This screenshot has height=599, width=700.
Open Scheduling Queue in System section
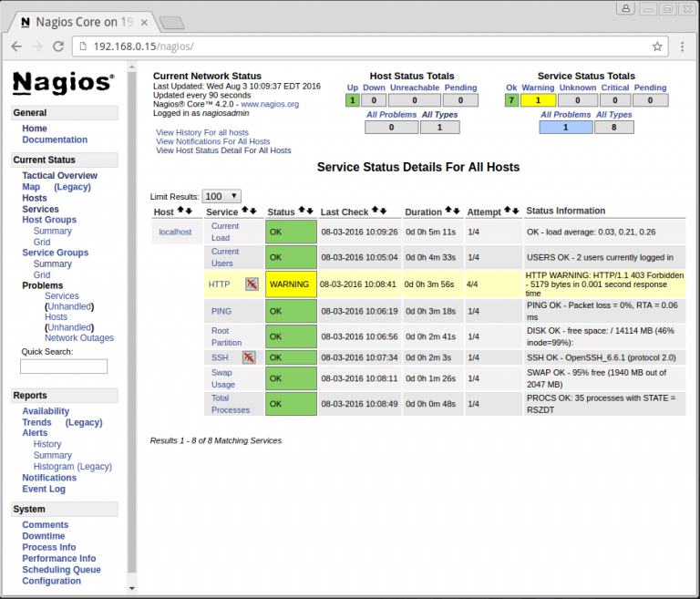pyautogui.click(x=61, y=570)
